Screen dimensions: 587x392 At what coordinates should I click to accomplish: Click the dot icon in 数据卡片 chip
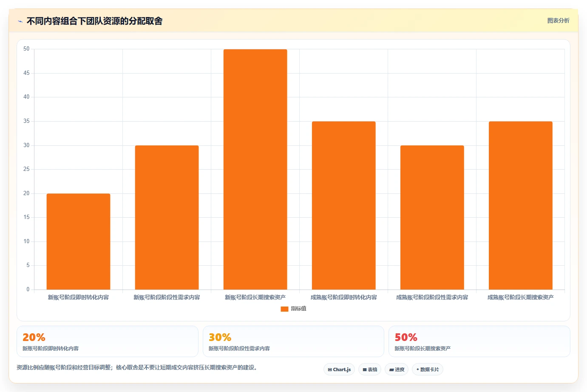coord(417,369)
